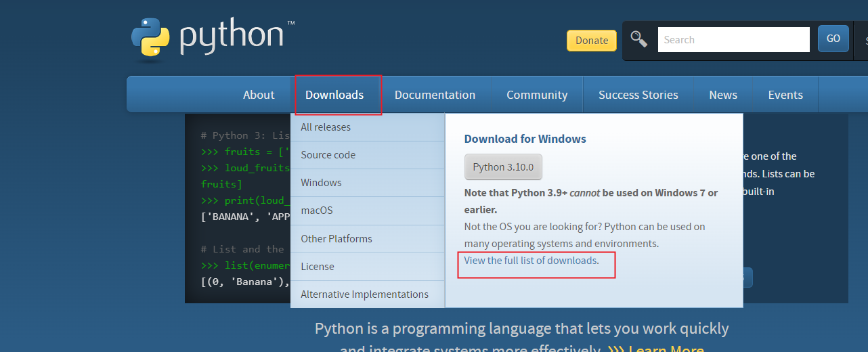Download Python 3.10.0 for Windows

[503, 167]
